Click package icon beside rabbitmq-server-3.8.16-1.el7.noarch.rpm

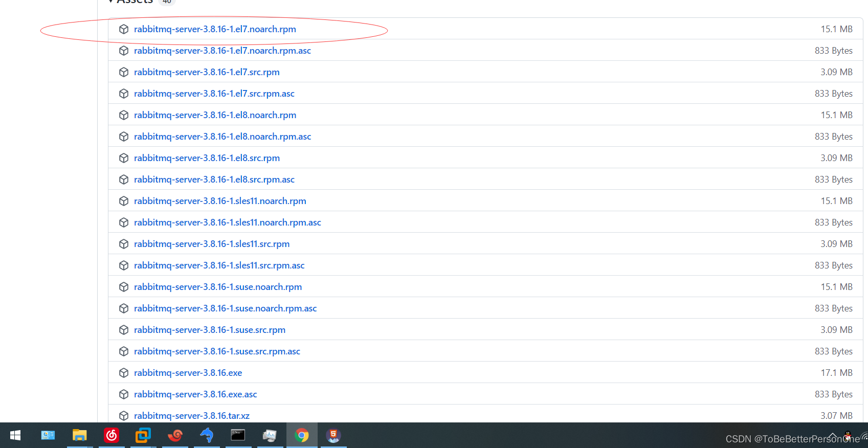[x=124, y=29]
